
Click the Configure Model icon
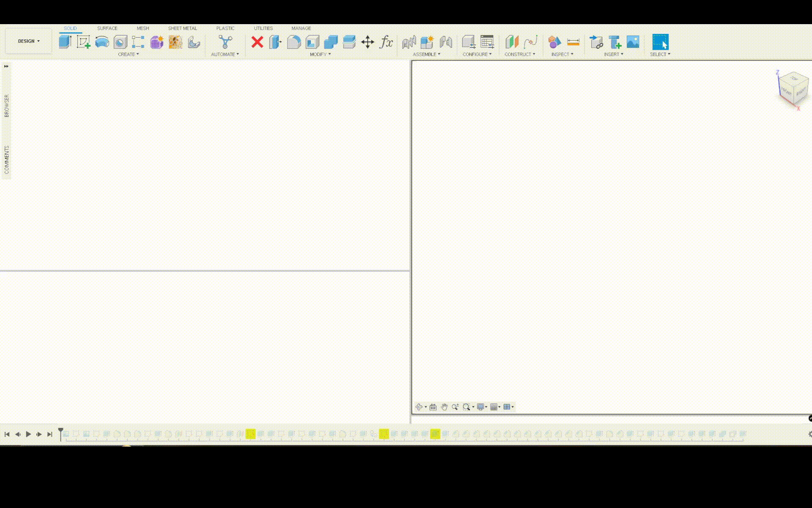pyautogui.click(x=469, y=42)
